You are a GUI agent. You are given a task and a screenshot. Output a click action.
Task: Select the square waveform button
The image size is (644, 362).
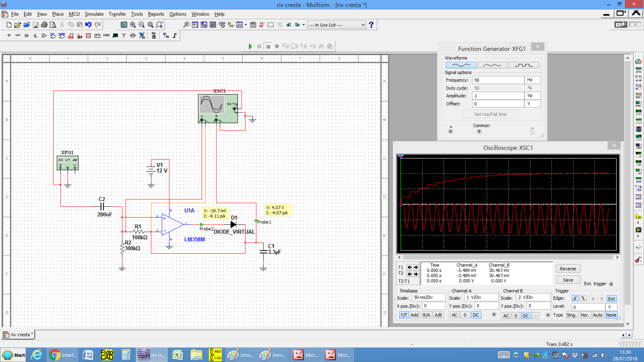[523, 65]
